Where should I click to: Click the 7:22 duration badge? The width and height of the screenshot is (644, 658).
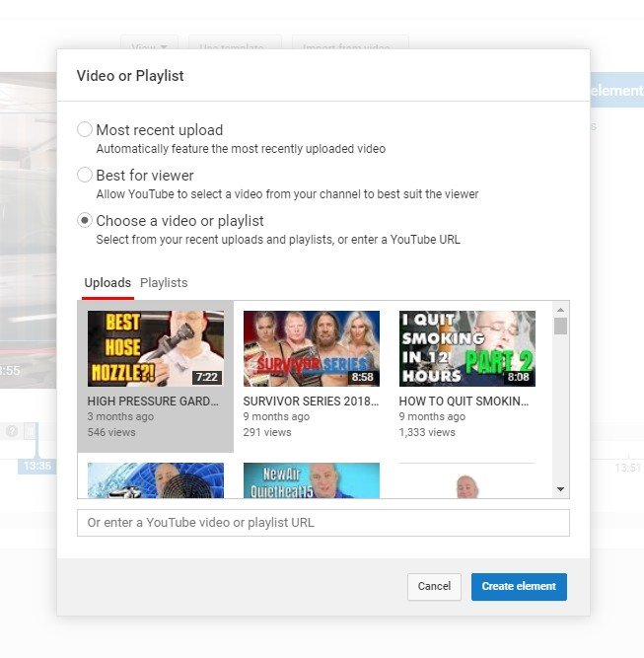pos(207,377)
